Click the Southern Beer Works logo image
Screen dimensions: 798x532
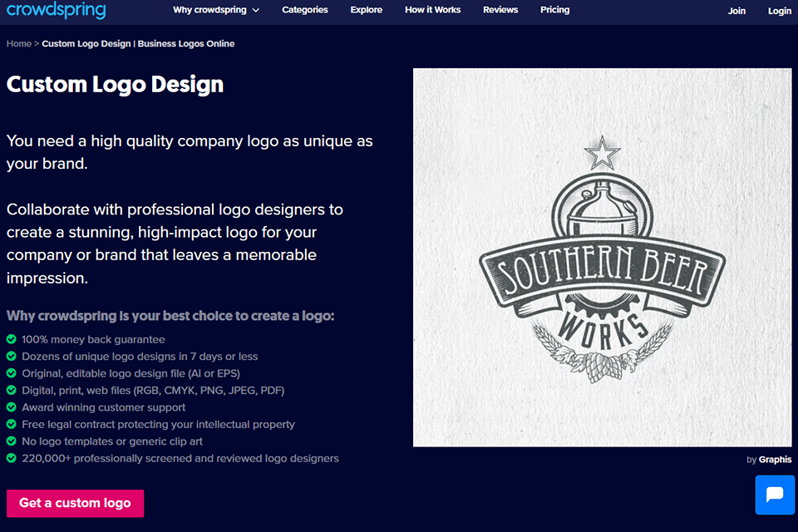(602, 257)
